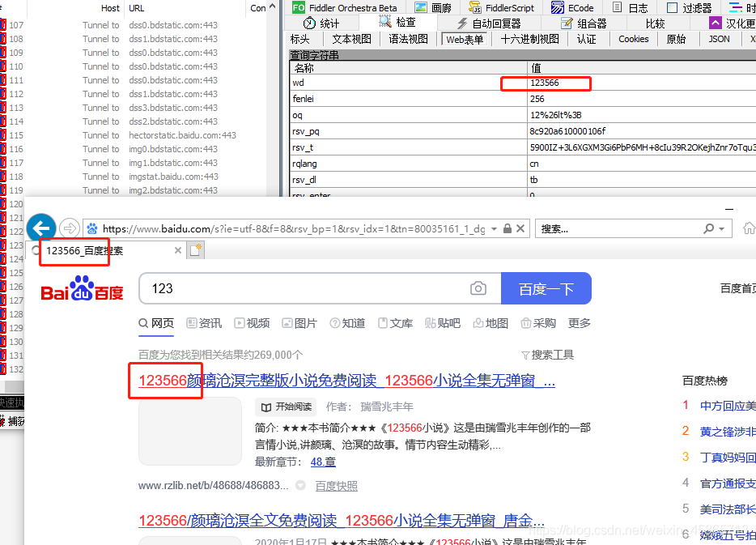This screenshot has width=756, height=545.
Task: Select the 网页 results tab
Action: coord(156,323)
